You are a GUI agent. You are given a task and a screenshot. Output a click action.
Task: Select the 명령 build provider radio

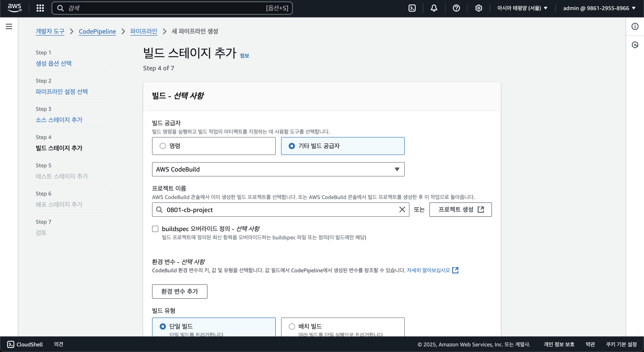click(163, 146)
